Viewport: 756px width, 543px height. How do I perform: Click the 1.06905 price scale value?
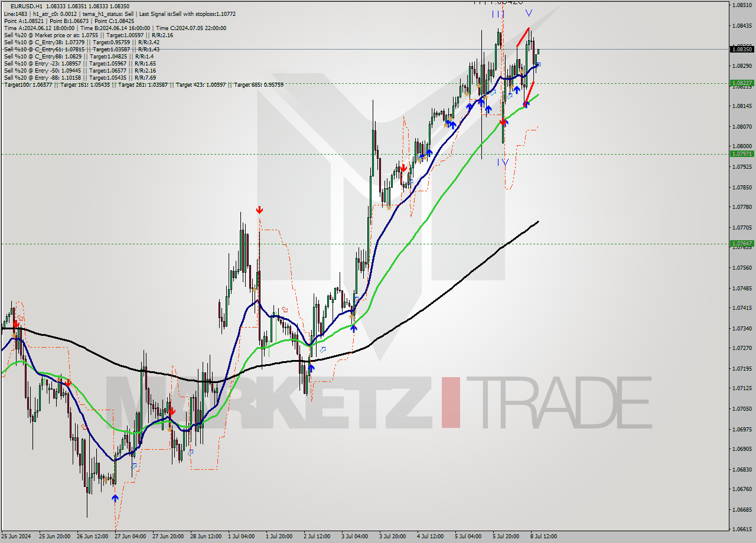[741, 449]
